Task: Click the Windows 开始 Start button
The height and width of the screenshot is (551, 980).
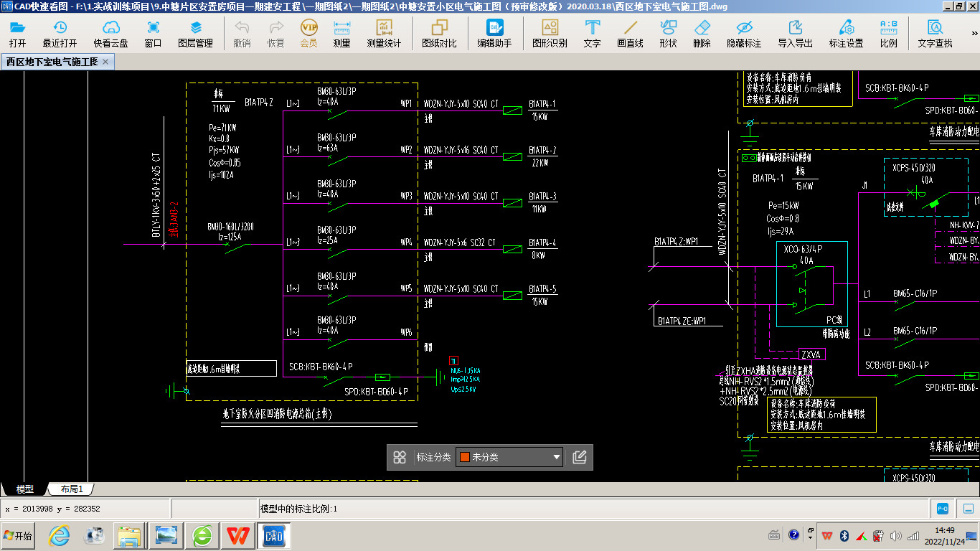Action: click(x=18, y=536)
